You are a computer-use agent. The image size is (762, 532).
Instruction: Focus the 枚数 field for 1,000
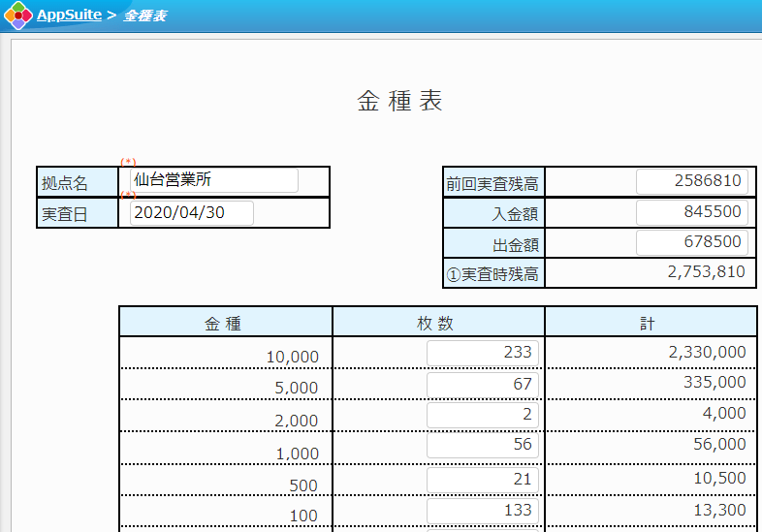[482, 446]
